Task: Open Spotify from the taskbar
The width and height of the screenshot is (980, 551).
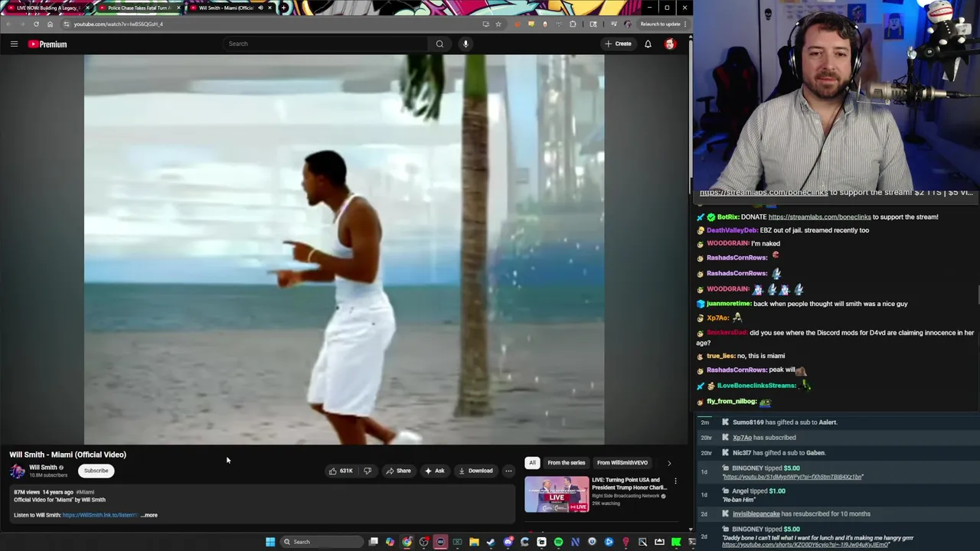Action: tap(558, 542)
